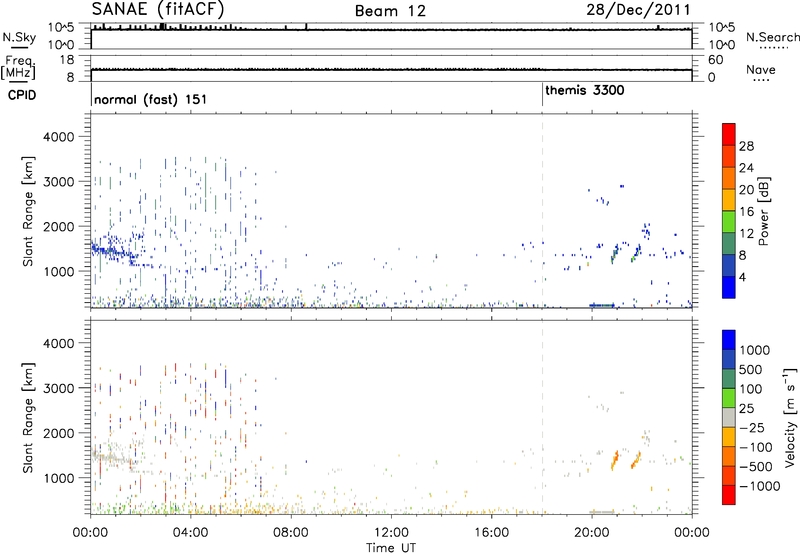Screen dimensions: 800x554
Task: Pick the yellow 16-20 dB power colorbar segment
Action: click(729, 199)
